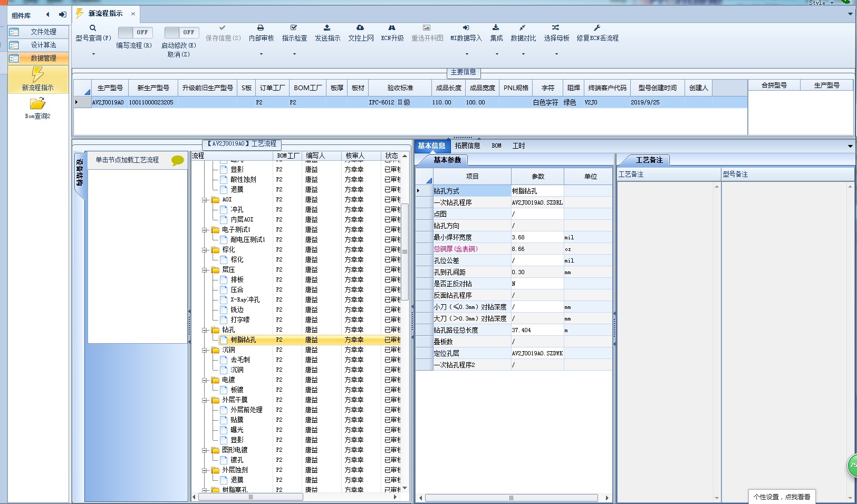
Task: Switch to the 工时 tab
Action: (x=518, y=146)
